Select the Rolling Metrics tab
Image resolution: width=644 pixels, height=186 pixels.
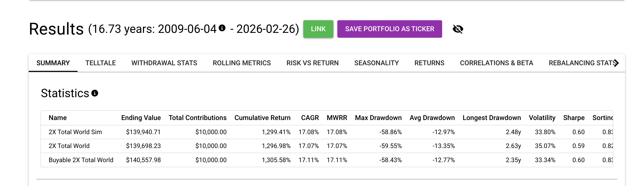[241, 63]
